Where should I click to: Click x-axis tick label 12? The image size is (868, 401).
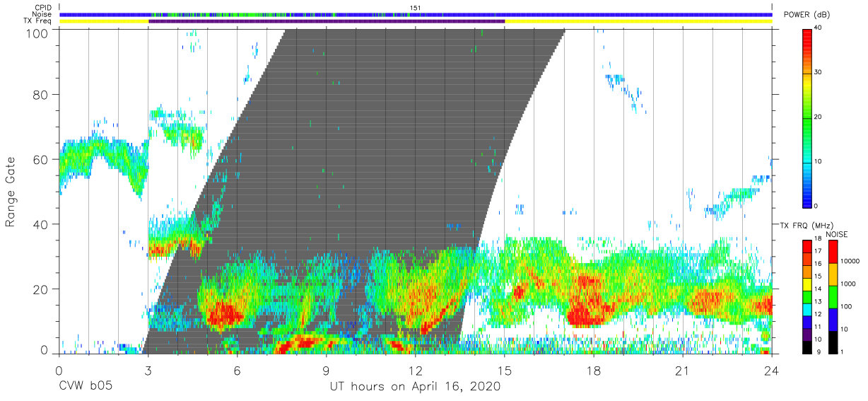pyautogui.click(x=415, y=371)
